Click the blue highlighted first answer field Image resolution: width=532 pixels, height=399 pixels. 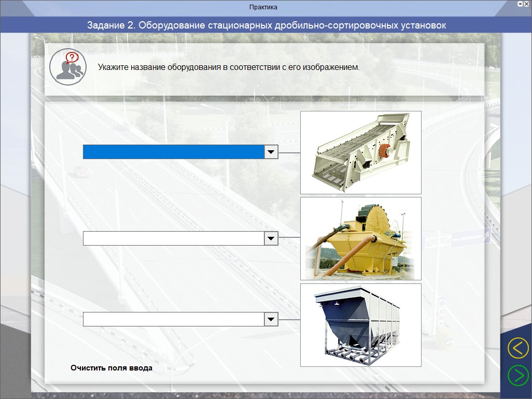(174, 152)
